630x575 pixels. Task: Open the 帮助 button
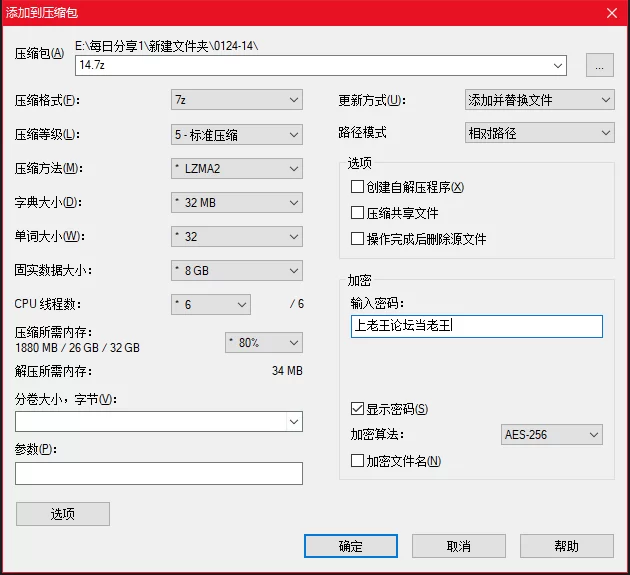click(567, 546)
